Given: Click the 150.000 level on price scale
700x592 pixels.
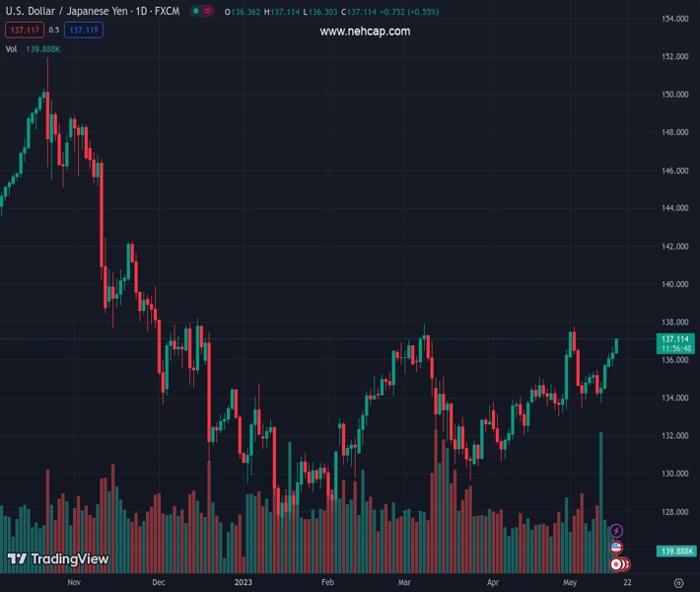Looking at the screenshot, I should [674, 95].
